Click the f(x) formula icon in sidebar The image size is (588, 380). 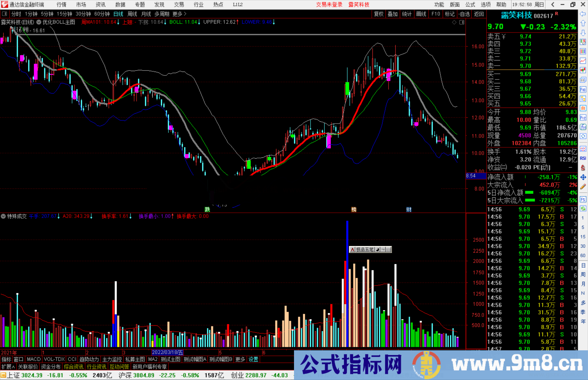click(583, 127)
